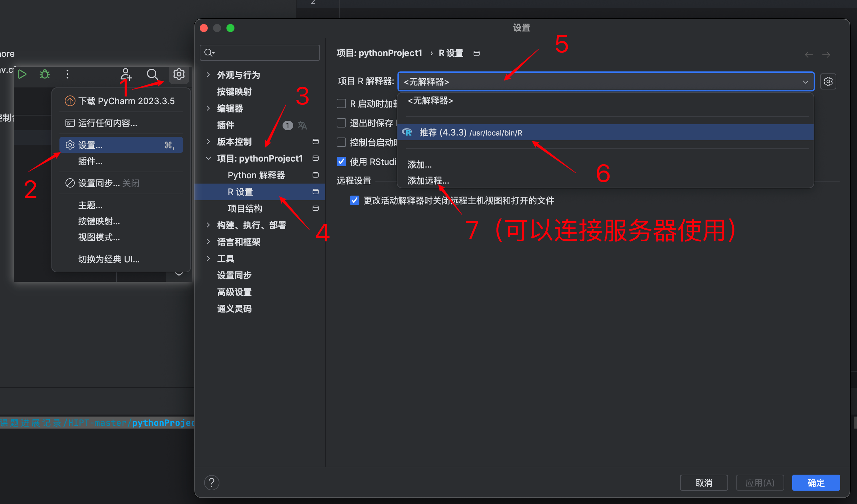
Task: Open the More Actions three-dot icon
Action: click(67, 74)
